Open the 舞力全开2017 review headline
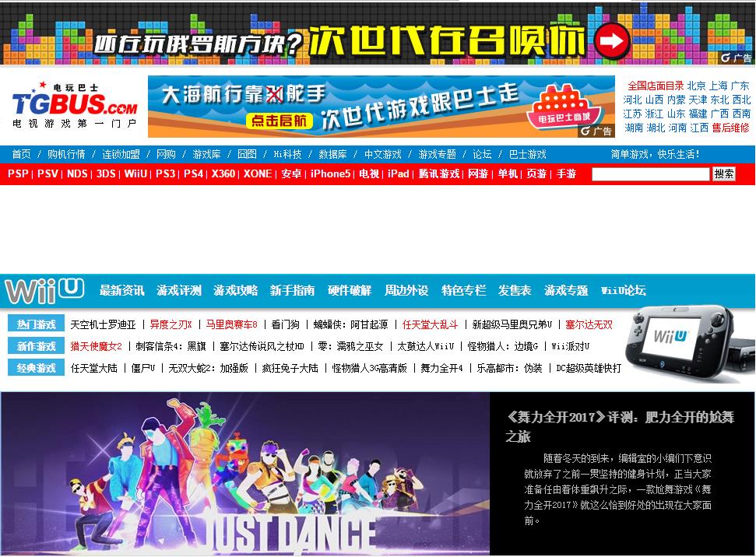This screenshot has width=756, height=557. (620, 426)
